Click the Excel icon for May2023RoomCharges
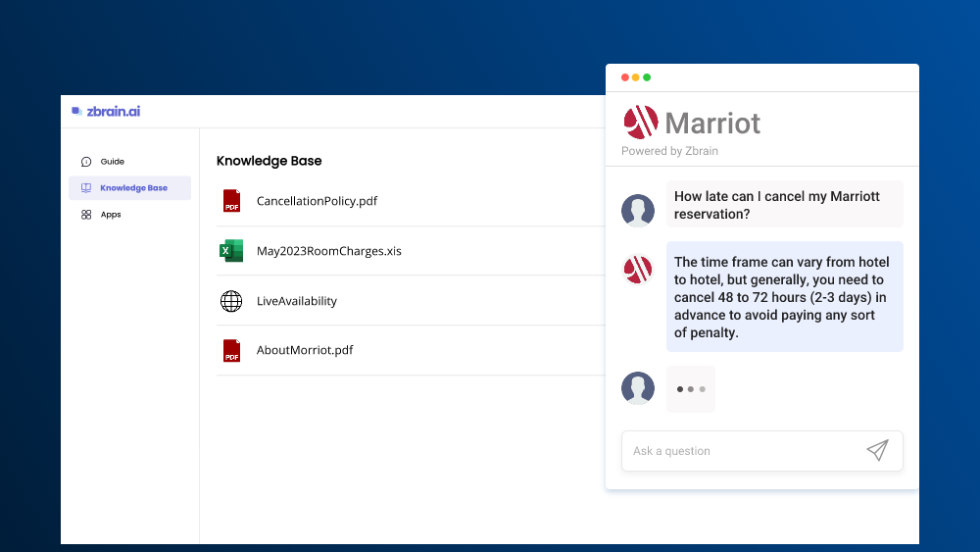The width and height of the screenshot is (980, 552). tap(231, 251)
